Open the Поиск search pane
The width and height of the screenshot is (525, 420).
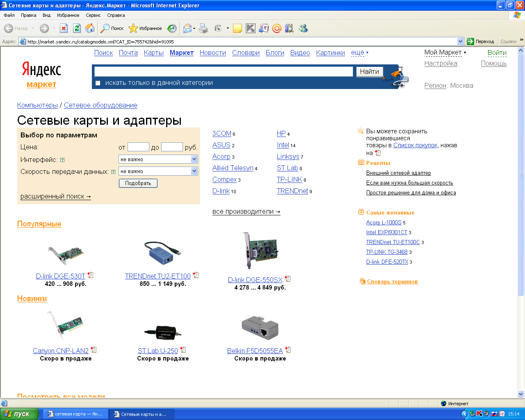[x=112, y=28]
